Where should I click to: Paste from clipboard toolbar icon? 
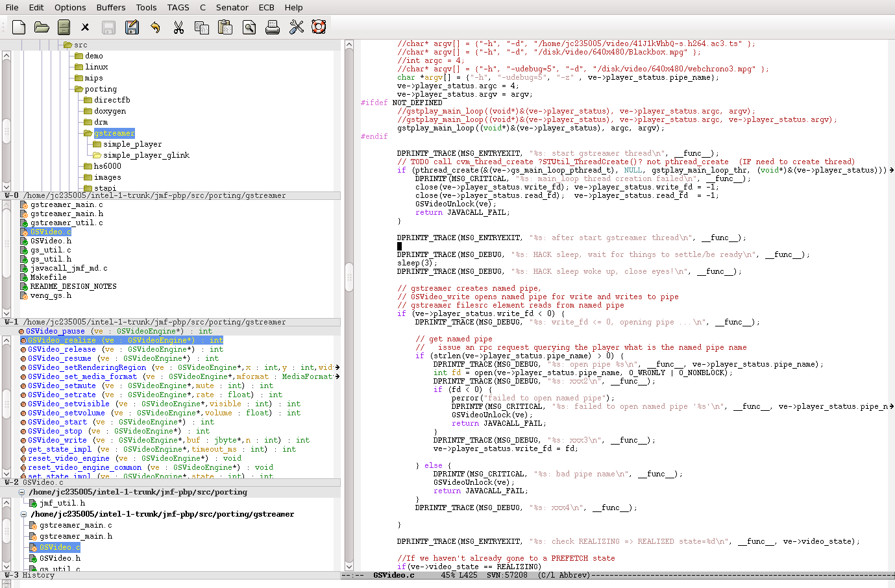pos(225,27)
